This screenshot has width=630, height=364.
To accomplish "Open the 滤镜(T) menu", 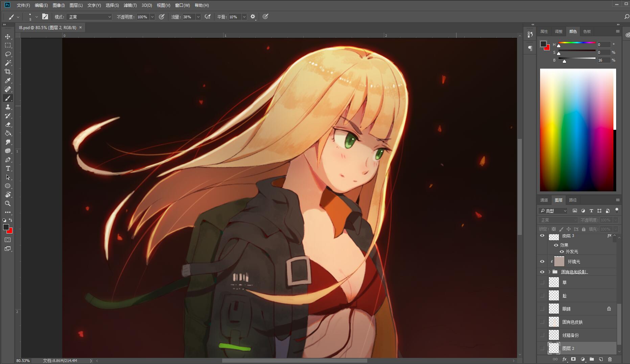I will 130,5.
